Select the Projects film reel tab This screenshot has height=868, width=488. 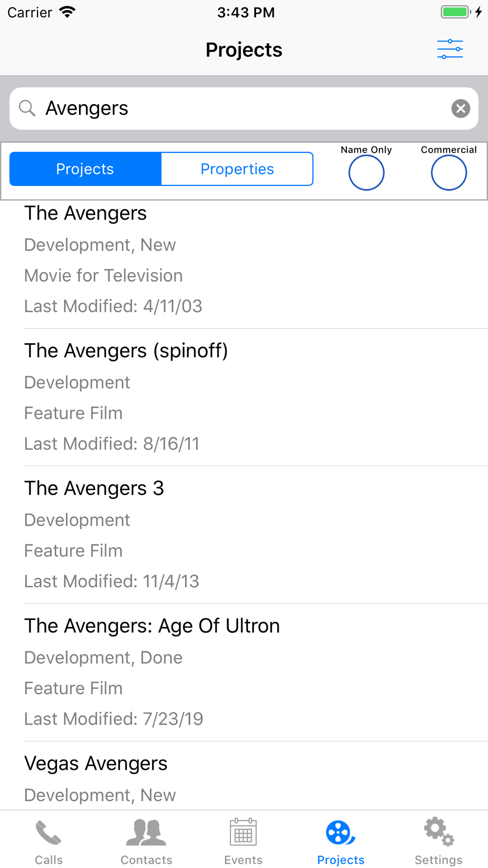[x=341, y=841]
